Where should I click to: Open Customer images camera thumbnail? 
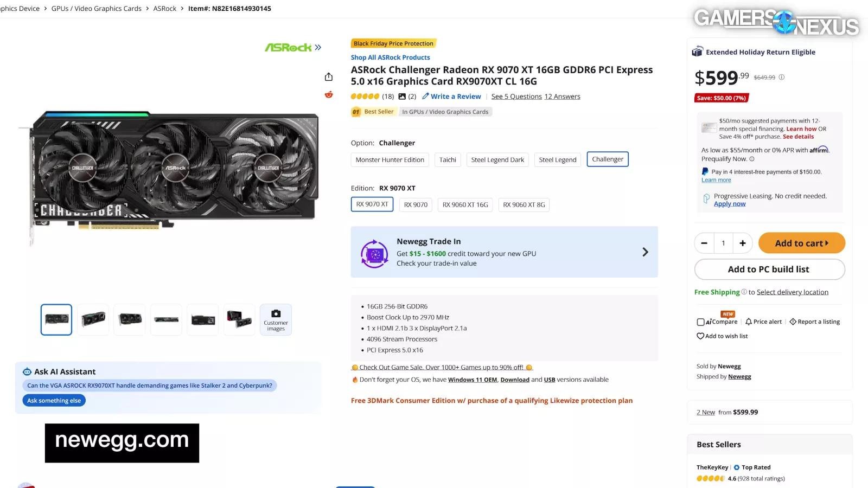(x=276, y=319)
